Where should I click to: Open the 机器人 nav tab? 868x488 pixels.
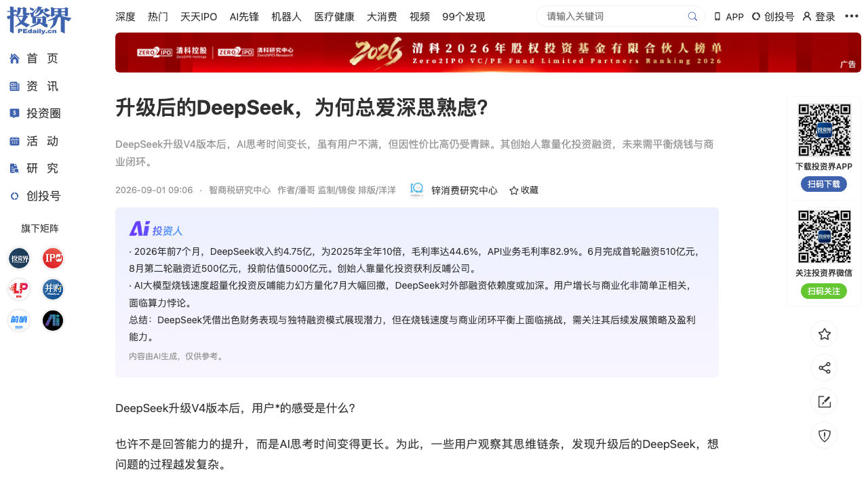point(286,17)
